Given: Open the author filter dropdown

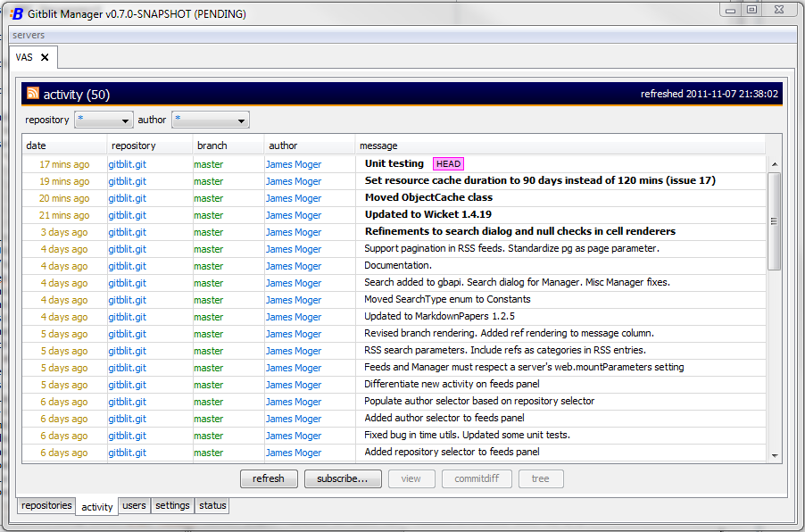Looking at the screenshot, I should [x=211, y=121].
